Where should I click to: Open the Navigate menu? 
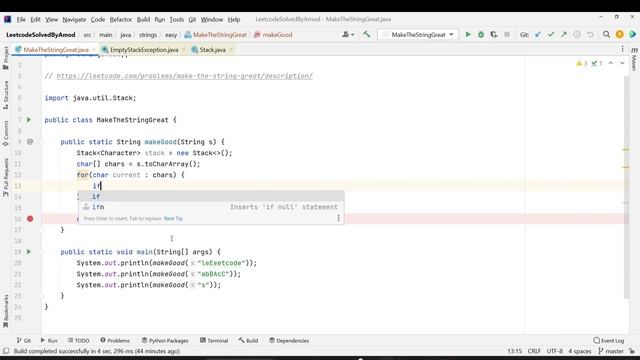[74, 19]
